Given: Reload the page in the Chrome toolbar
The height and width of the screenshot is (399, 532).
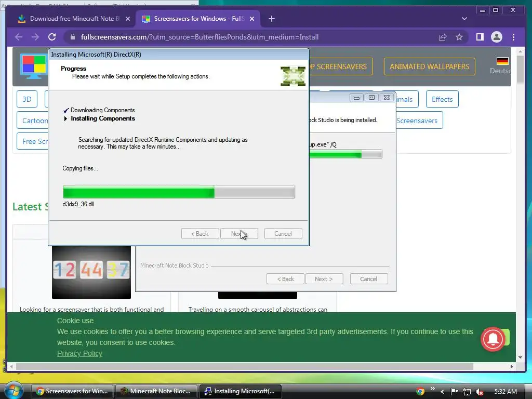Looking at the screenshot, I should click(52, 37).
